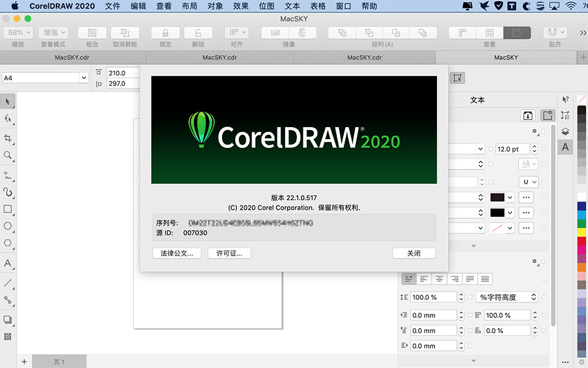The height and width of the screenshot is (368, 588).
Task: Click the last arrange order icon
Action: (423, 32)
